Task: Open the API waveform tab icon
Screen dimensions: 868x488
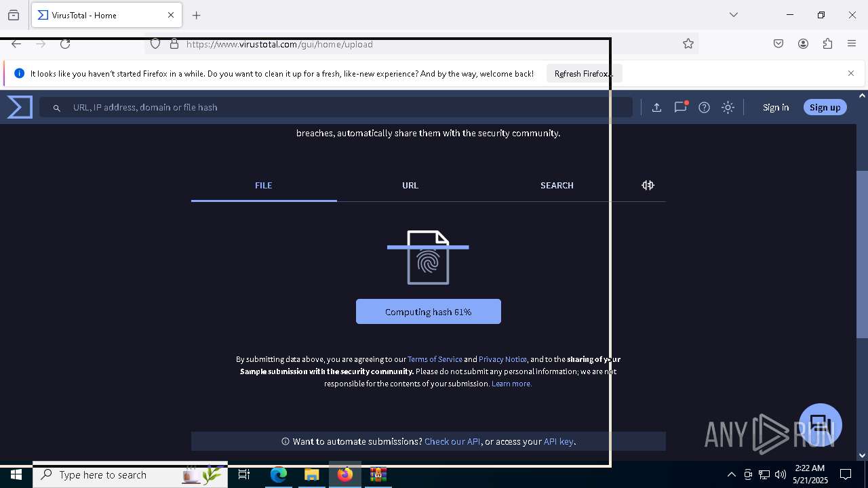Action: pyautogui.click(x=648, y=185)
